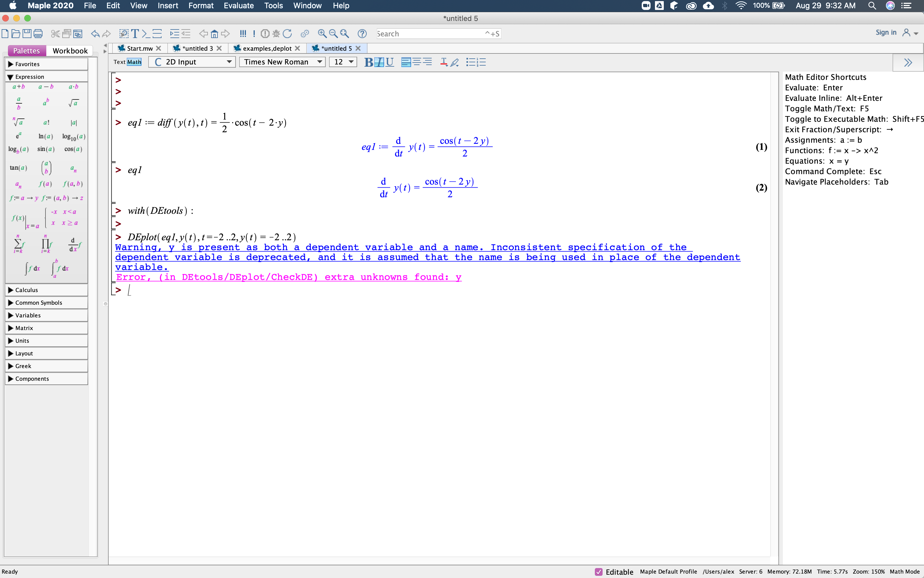Open a file via folder icon
The width and height of the screenshot is (924, 578).
pos(16,34)
